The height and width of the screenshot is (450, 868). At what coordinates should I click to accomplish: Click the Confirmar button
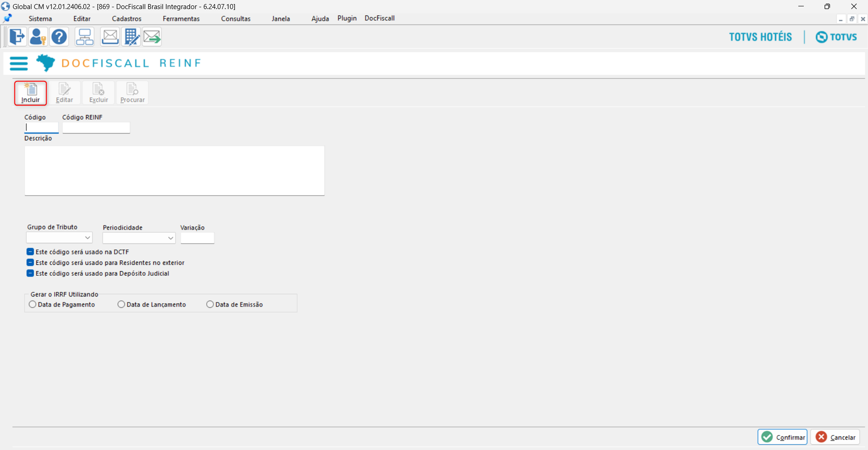click(783, 437)
